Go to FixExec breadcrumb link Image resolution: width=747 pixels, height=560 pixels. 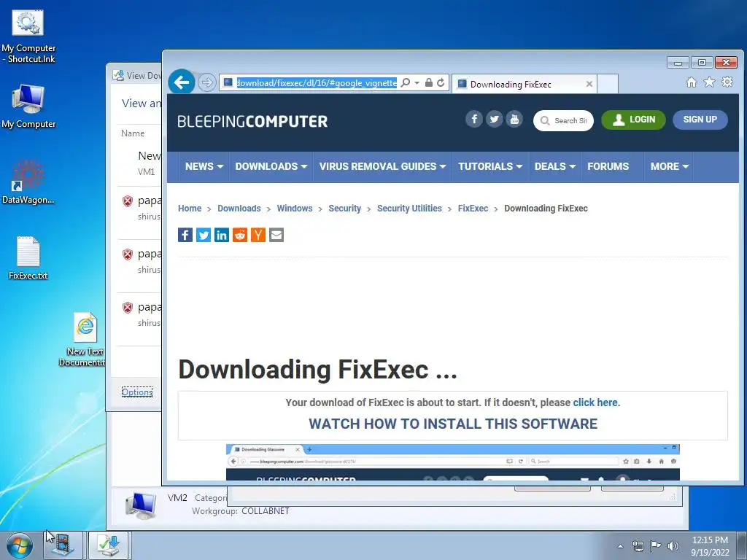point(473,208)
